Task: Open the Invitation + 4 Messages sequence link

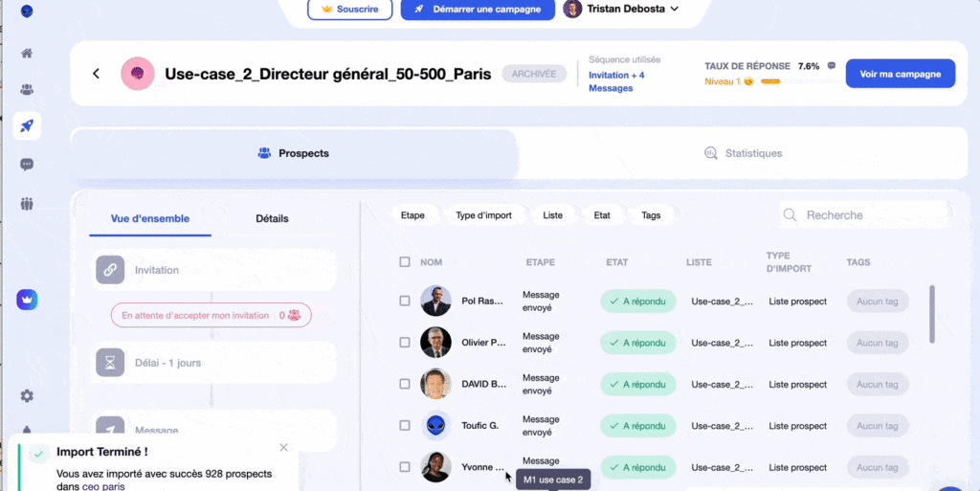Action: [616, 81]
